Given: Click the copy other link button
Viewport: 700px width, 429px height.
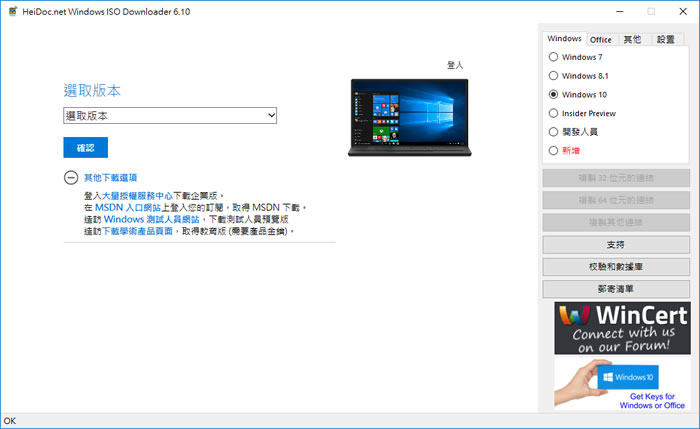Looking at the screenshot, I should pyautogui.click(x=616, y=222).
